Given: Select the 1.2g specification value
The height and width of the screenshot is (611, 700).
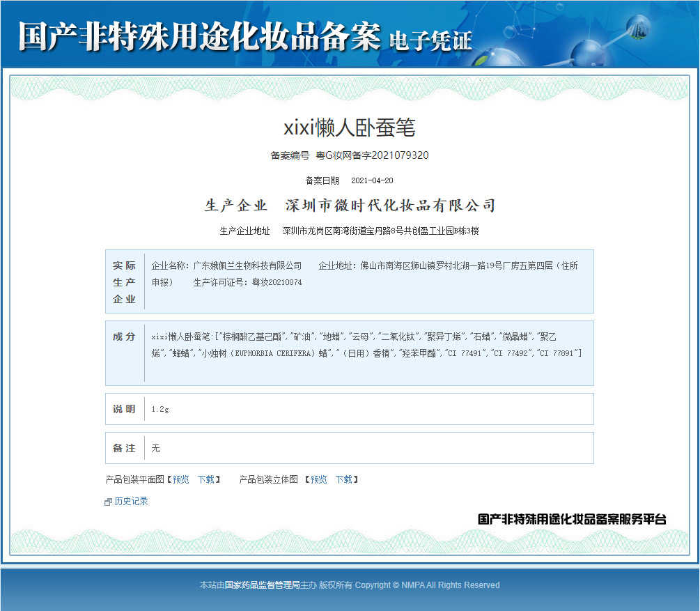Looking at the screenshot, I should [x=160, y=409].
